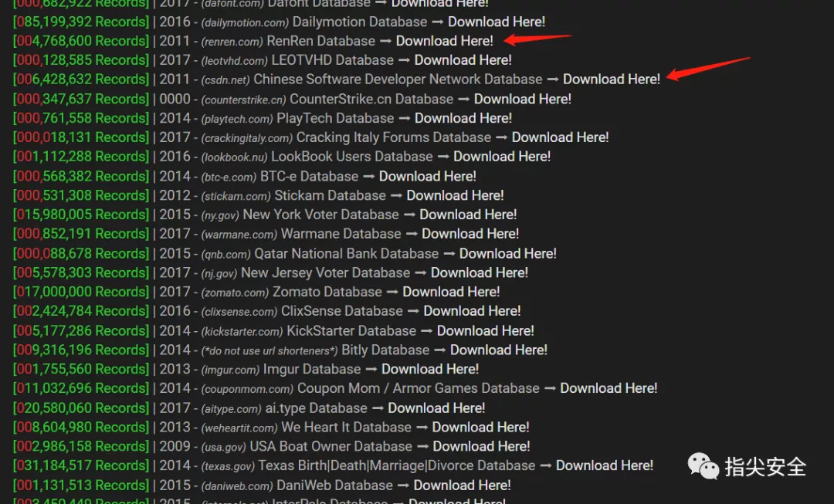Select the 004,768,600 Records count
The width and height of the screenshot is (834, 504).
(81, 41)
